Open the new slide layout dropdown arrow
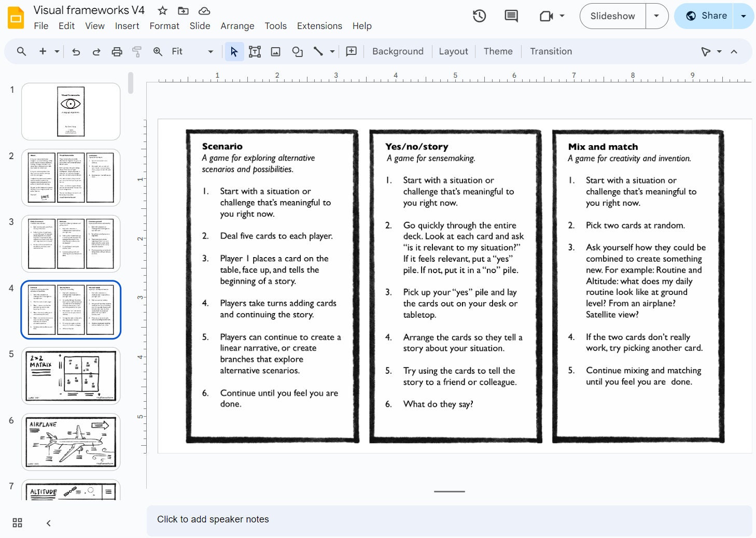 [x=57, y=51]
